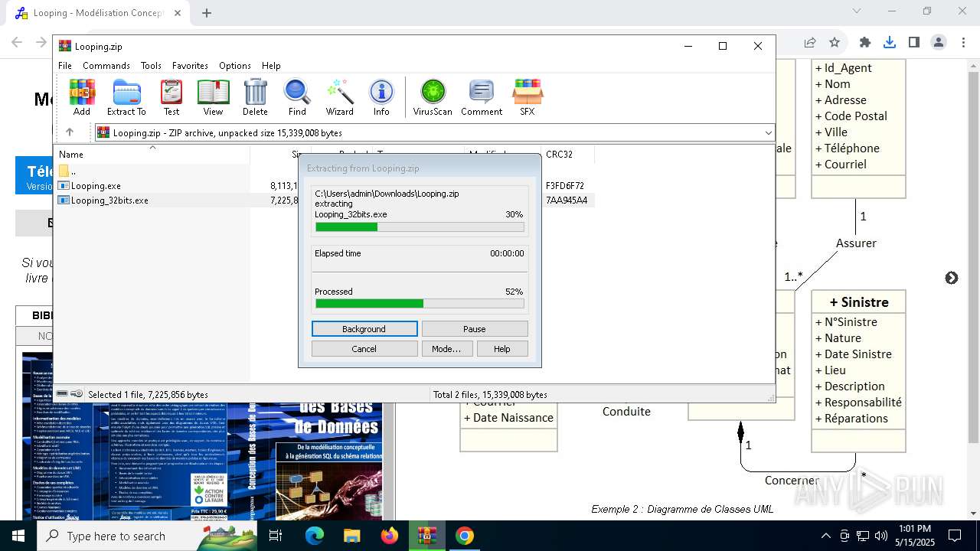
Task: Click the Processed total progress bar
Action: pyautogui.click(x=420, y=304)
